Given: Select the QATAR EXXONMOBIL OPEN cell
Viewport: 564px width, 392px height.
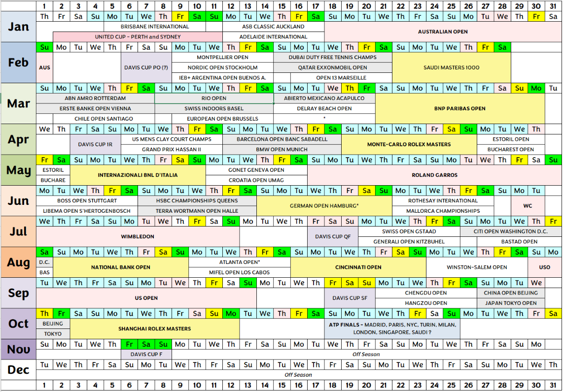Looking at the screenshot, I should point(333,67).
